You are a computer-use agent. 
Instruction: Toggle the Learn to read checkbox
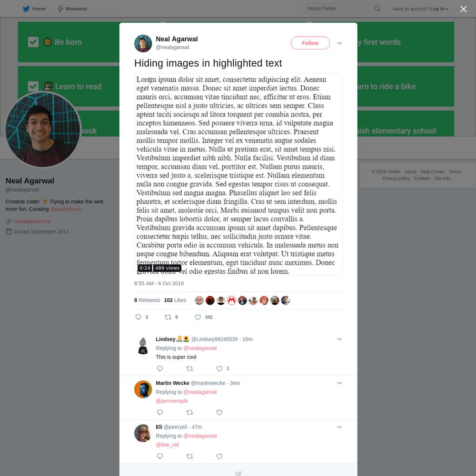(x=33, y=86)
